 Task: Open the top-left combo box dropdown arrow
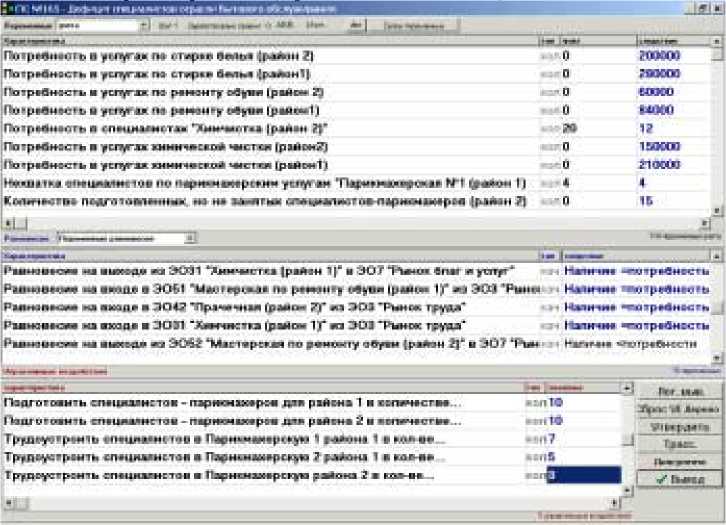pyautogui.click(x=144, y=26)
